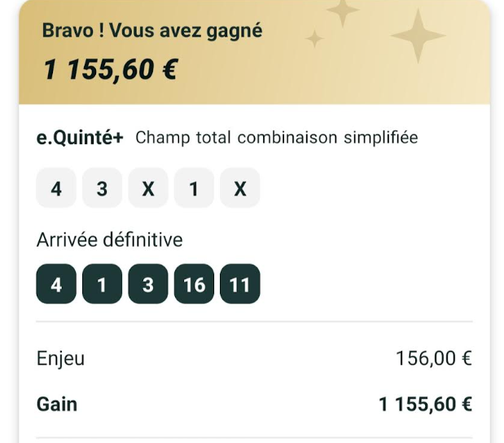The image size is (504, 443).
Task: Tap the X chip between 3 and 1
Action: pyautogui.click(x=148, y=189)
